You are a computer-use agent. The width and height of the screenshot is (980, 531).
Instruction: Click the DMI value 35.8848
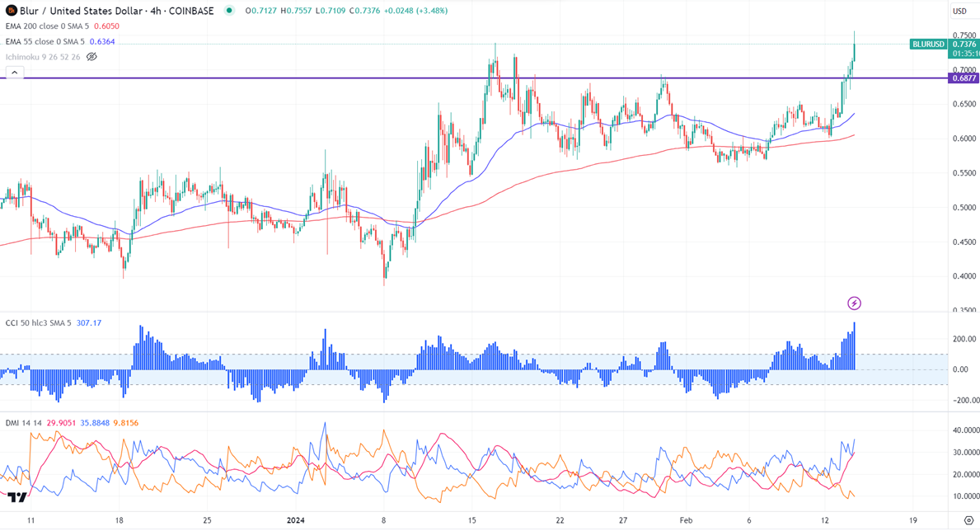point(95,424)
